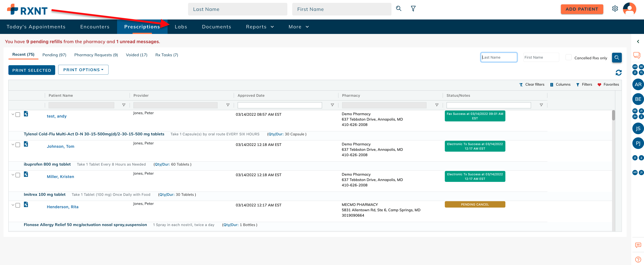
Task: Collapse the test, andy row chevron
Action: 13,114
